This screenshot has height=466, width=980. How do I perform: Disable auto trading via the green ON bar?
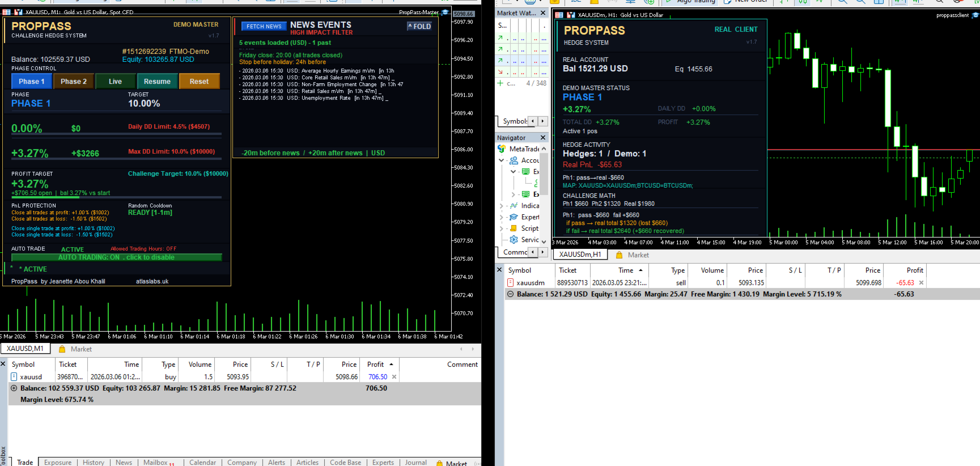pyautogui.click(x=116, y=257)
